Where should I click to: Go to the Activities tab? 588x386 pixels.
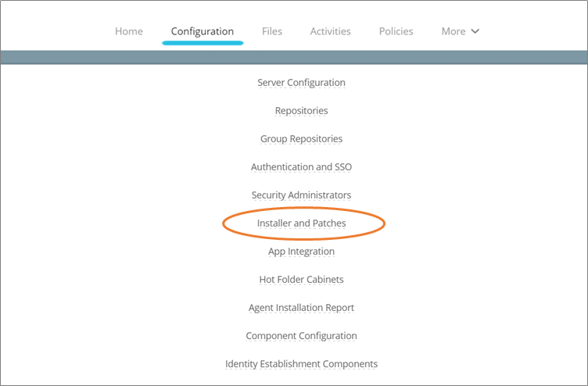pyautogui.click(x=330, y=31)
